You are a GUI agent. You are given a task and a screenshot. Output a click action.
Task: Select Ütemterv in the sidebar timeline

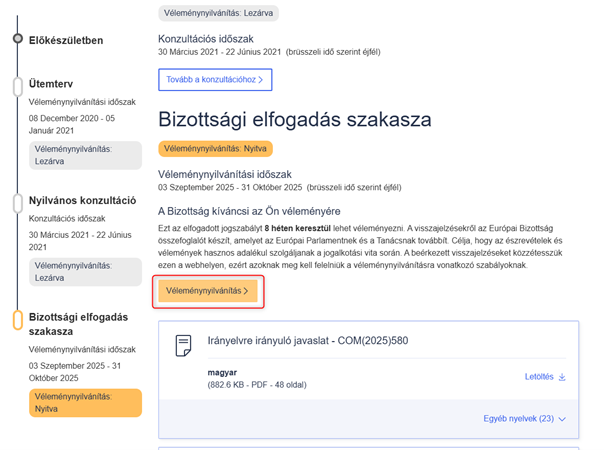pos(51,85)
